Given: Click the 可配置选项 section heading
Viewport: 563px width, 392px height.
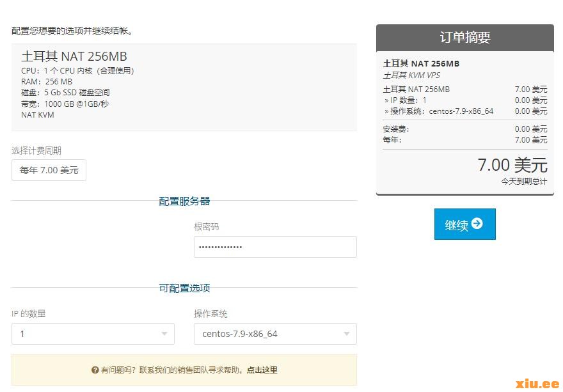Looking at the screenshot, I should click(184, 288).
